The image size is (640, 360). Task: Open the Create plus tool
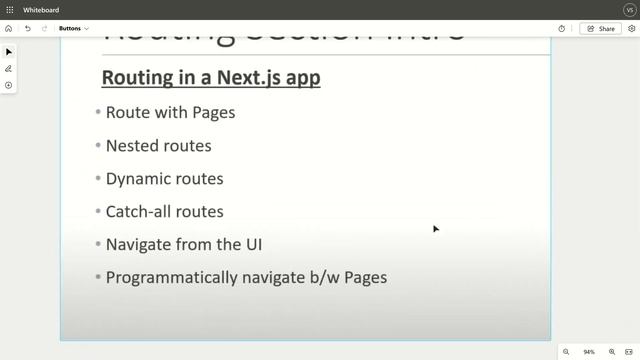[9, 85]
